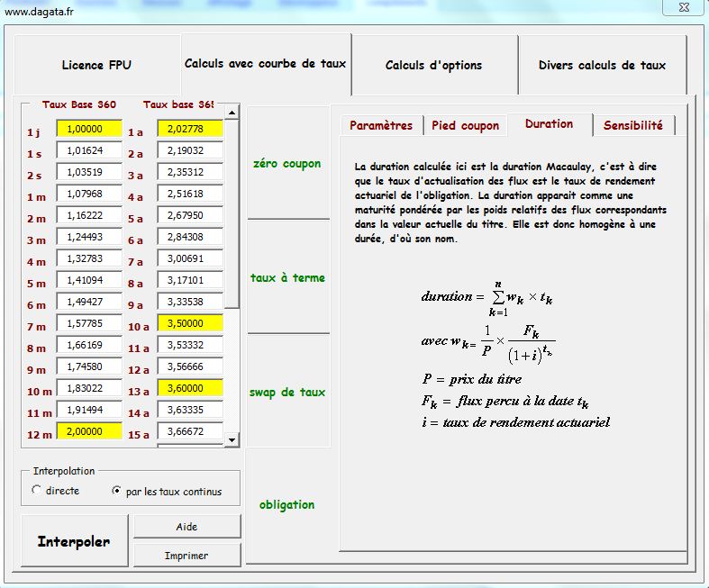Click the Aide button
The image size is (709, 588).
[186, 527]
